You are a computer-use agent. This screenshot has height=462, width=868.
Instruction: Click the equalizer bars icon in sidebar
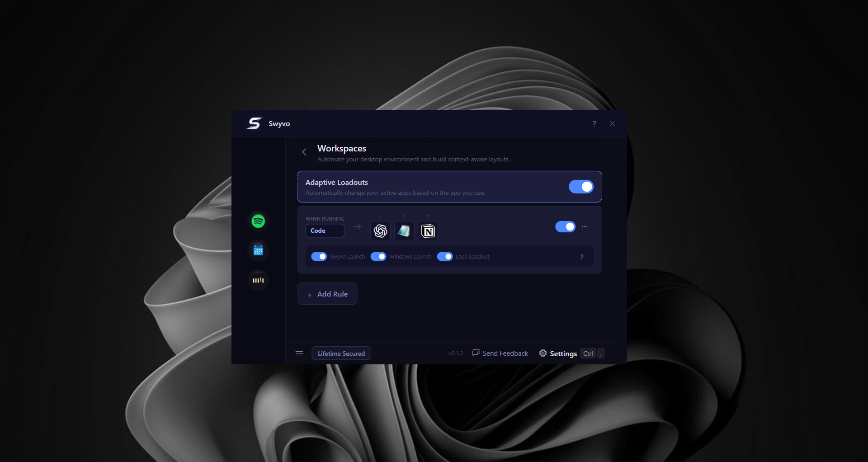point(258,280)
